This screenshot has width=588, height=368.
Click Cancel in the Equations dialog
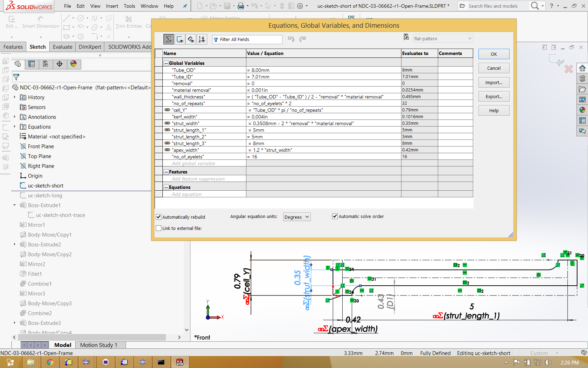pos(494,68)
